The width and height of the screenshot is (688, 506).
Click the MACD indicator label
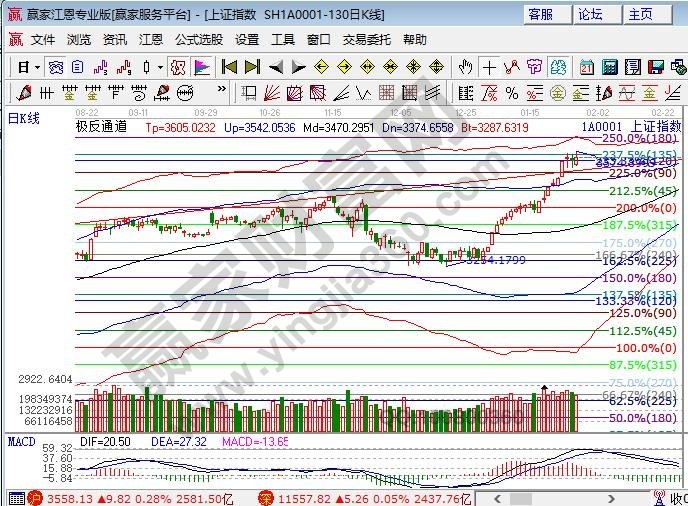pos(22,440)
